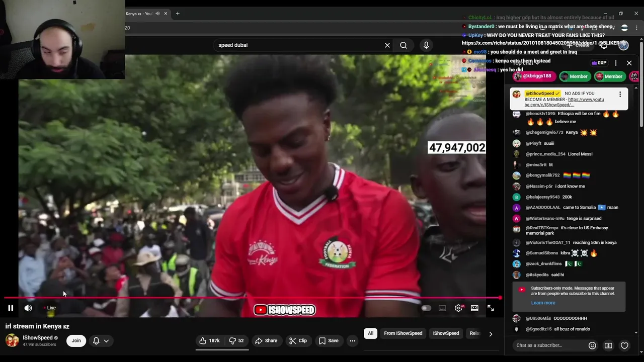
Task: Mute the video volume speaker icon
Action: [28, 308]
